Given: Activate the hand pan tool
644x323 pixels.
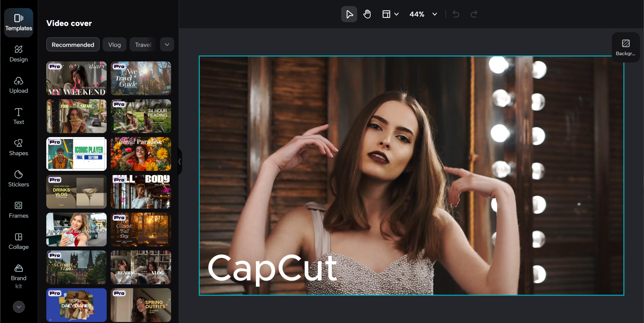Looking at the screenshot, I should [367, 14].
